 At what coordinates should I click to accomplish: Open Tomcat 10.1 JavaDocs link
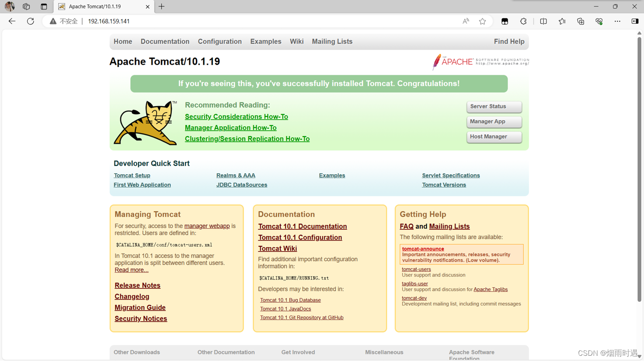[x=285, y=309]
